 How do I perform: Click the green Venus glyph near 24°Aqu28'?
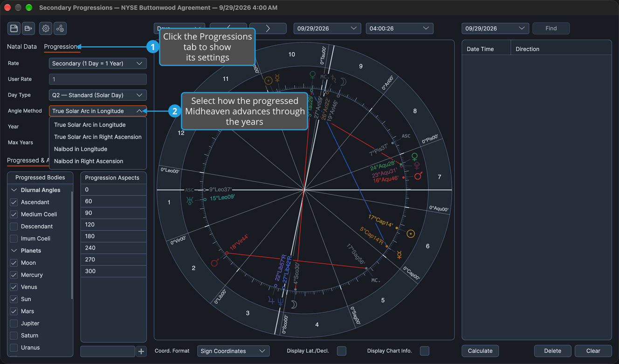(414, 157)
